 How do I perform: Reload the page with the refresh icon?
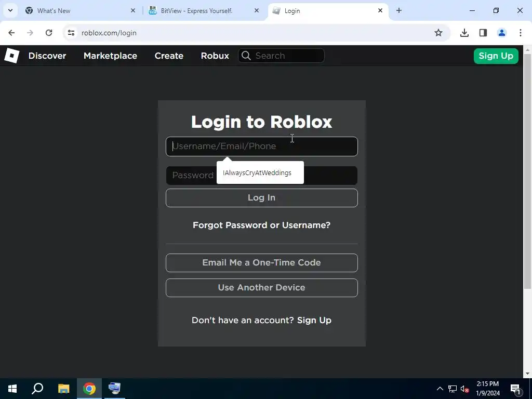pyautogui.click(x=49, y=33)
